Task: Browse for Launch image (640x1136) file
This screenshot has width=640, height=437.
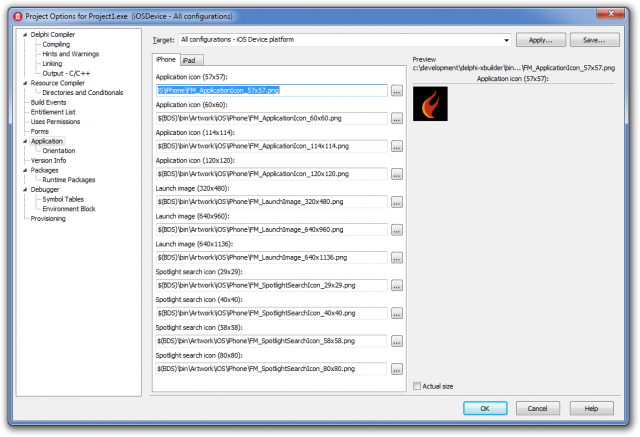Action: [x=396, y=257]
